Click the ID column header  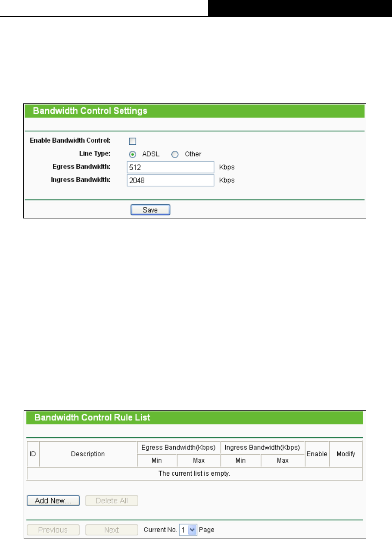33,454
